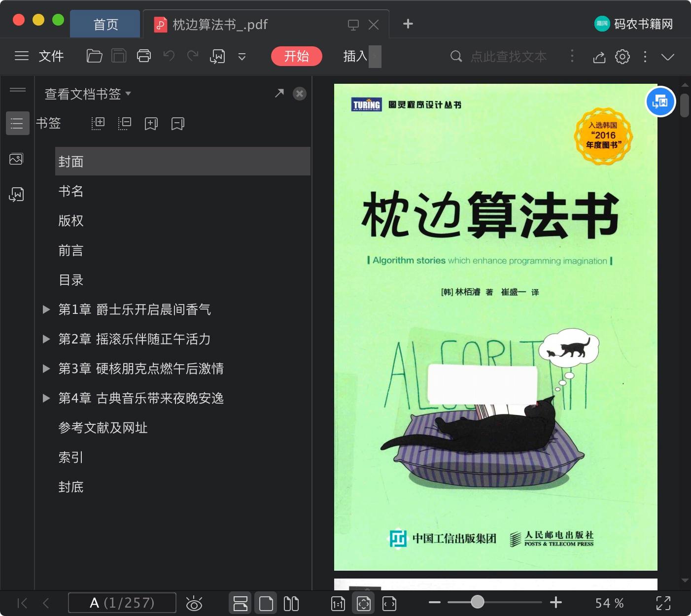The width and height of the screenshot is (691, 616).
Task: Click the redo arrow
Action: tap(193, 56)
